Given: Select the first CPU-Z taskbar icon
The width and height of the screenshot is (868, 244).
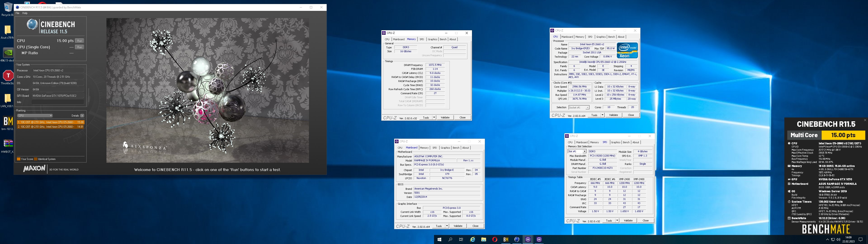Looking at the screenshot, I should click(x=528, y=239).
